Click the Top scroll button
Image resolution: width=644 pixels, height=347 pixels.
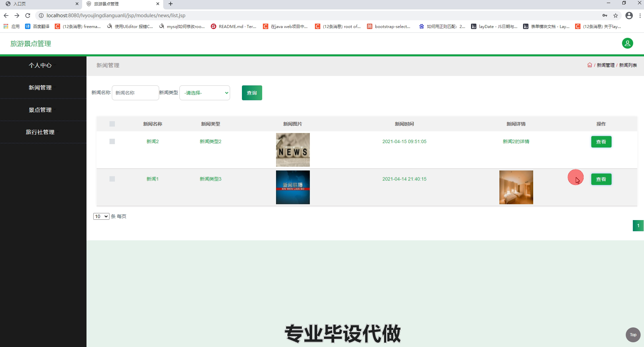(633, 335)
